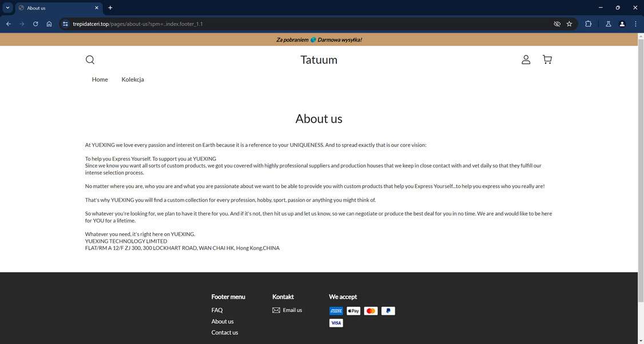
Task: Open the FAQ footer link
Action: [x=217, y=310]
